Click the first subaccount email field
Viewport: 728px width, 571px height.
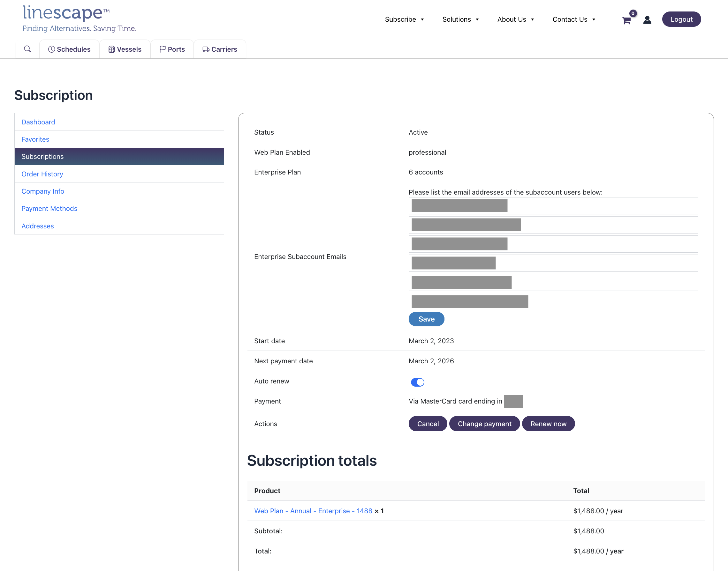tap(553, 206)
